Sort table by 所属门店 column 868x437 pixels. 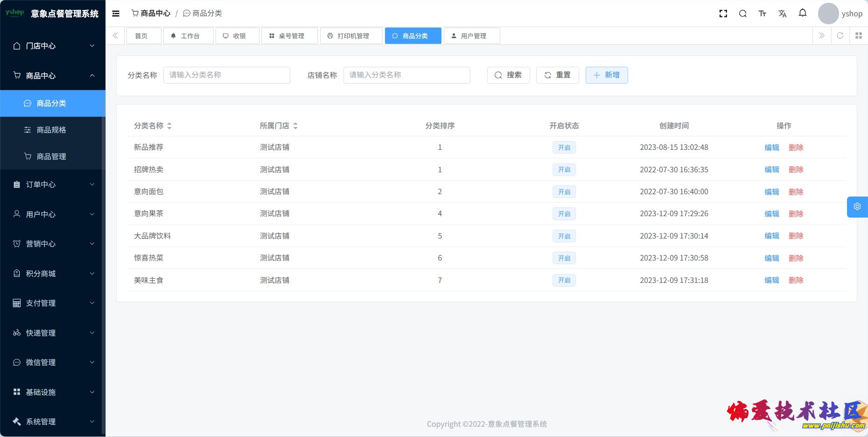pyautogui.click(x=295, y=126)
